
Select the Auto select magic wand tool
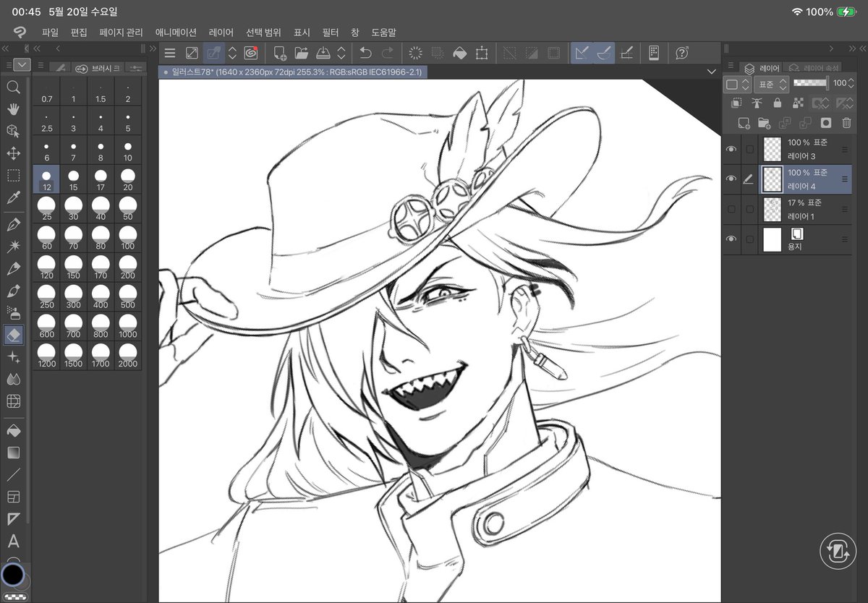point(13,247)
